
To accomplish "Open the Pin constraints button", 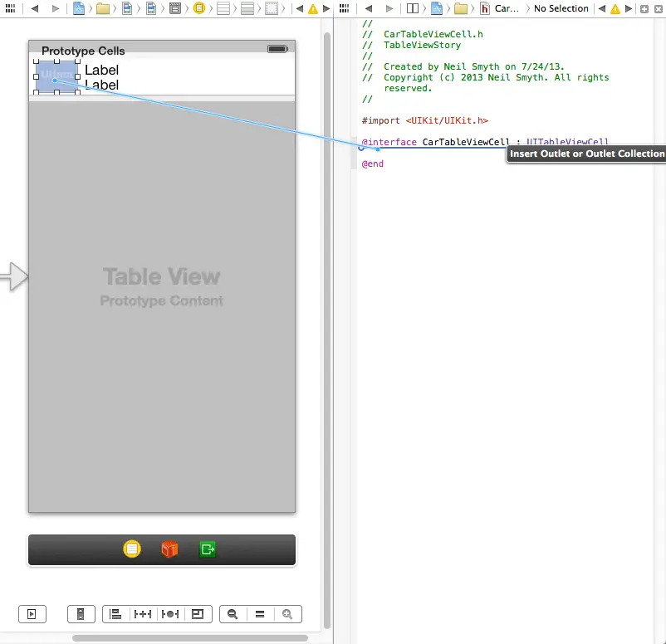I will tap(143, 614).
